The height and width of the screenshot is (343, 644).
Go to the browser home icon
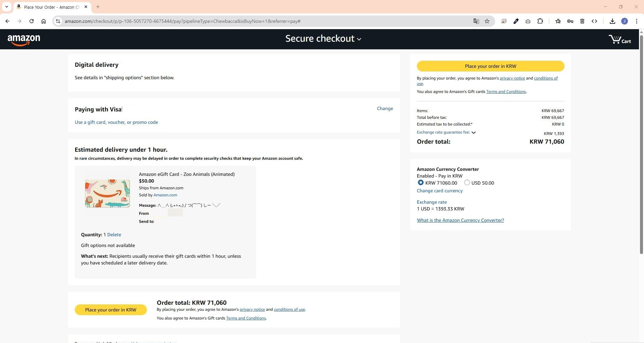click(x=44, y=21)
